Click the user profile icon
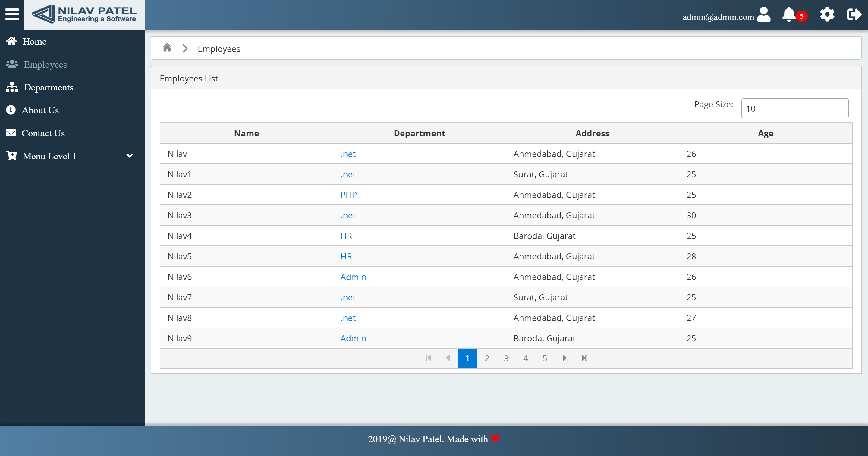The width and height of the screenshot is (868, 456). point(763,14)
